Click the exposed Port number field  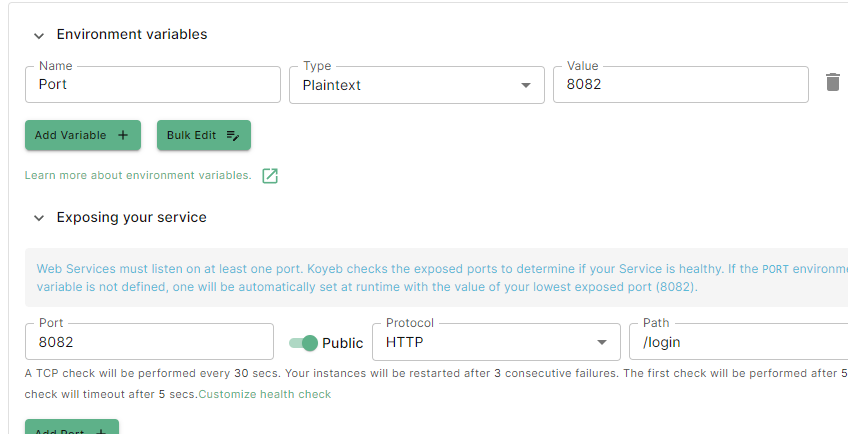149,342
